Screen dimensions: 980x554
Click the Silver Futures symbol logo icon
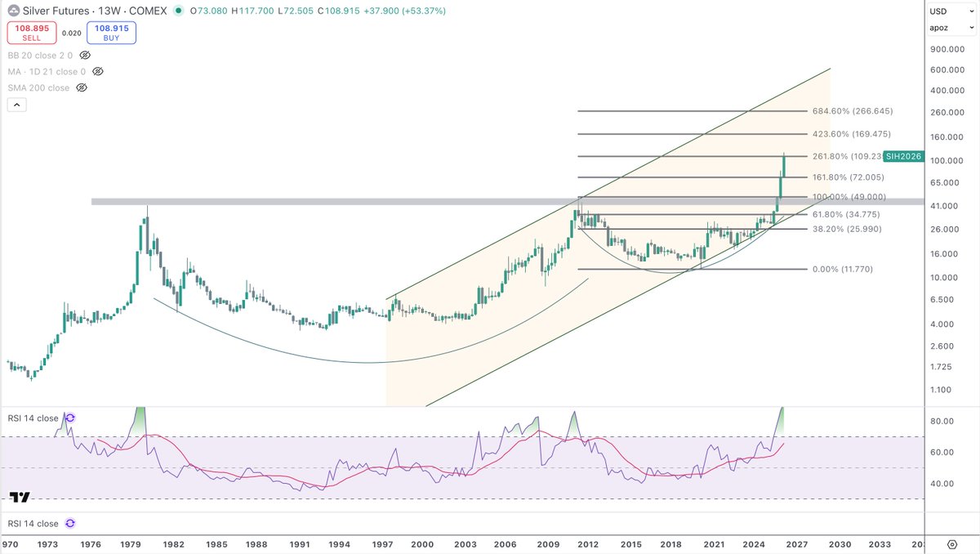[15, 11]
